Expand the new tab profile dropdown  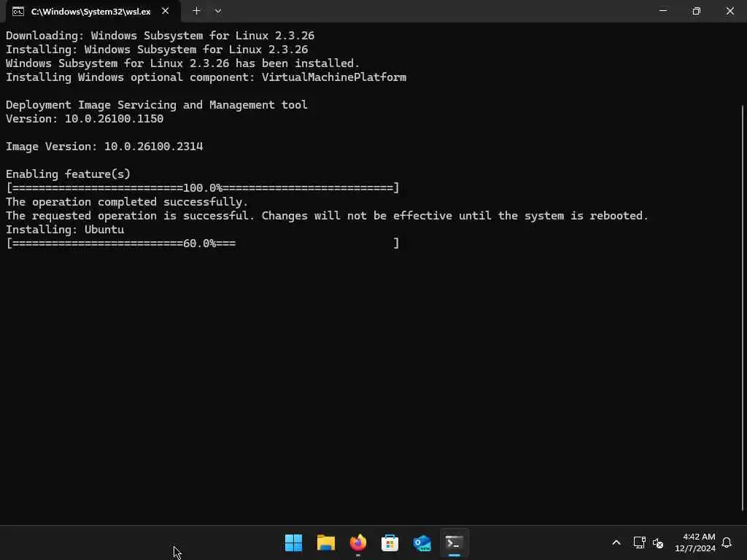[217, 11]
